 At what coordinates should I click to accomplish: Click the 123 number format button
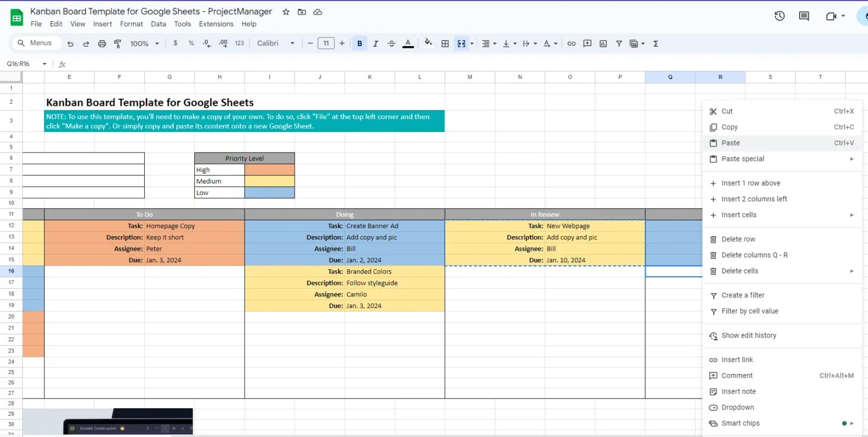(x=239, y=43)
